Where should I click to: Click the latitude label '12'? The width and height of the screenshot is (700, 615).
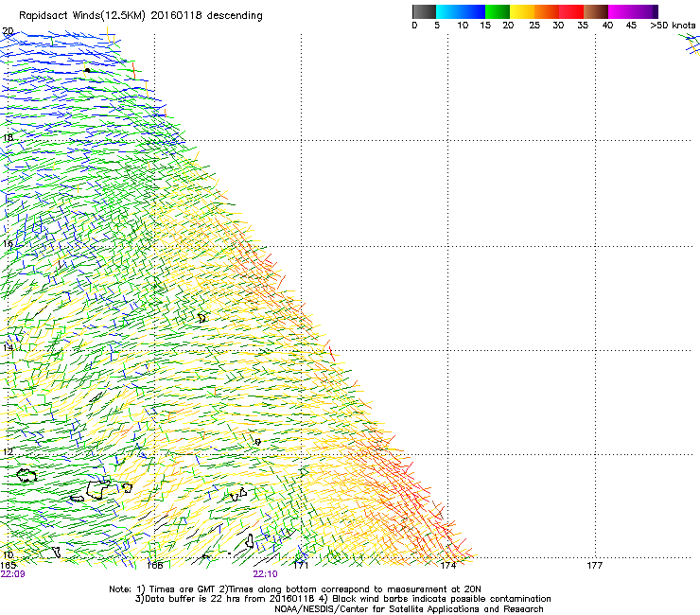click(x=8, y=451)
